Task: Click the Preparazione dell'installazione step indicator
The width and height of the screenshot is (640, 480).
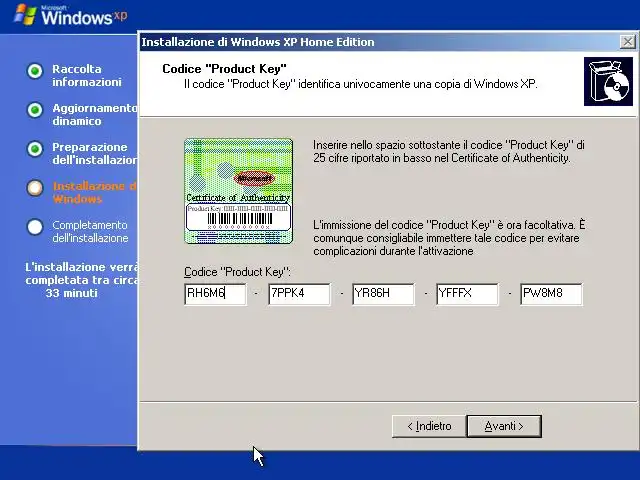Action: (x=35, y=149)
